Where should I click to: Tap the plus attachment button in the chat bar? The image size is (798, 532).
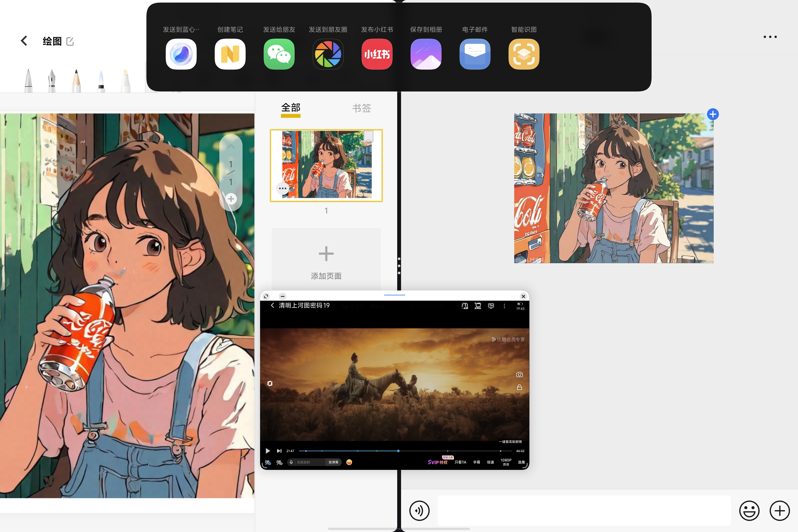click(780, 511)
